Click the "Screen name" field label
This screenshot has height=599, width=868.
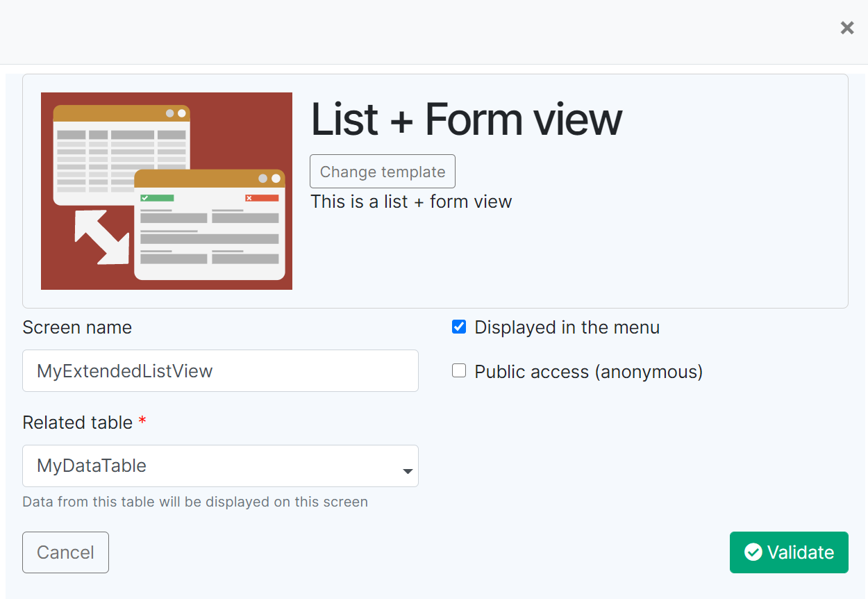77,327
